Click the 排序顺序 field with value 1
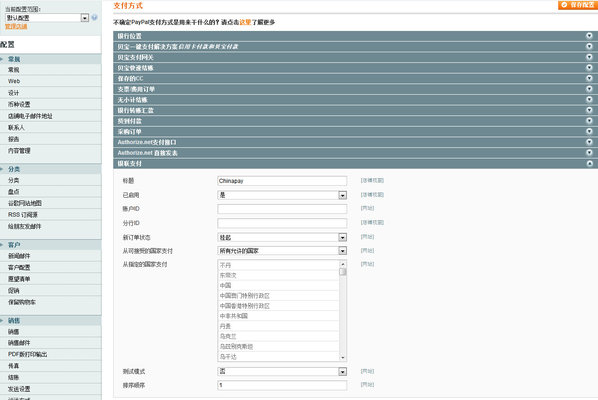The image size is (598, 400). click(x=282, y=385)
